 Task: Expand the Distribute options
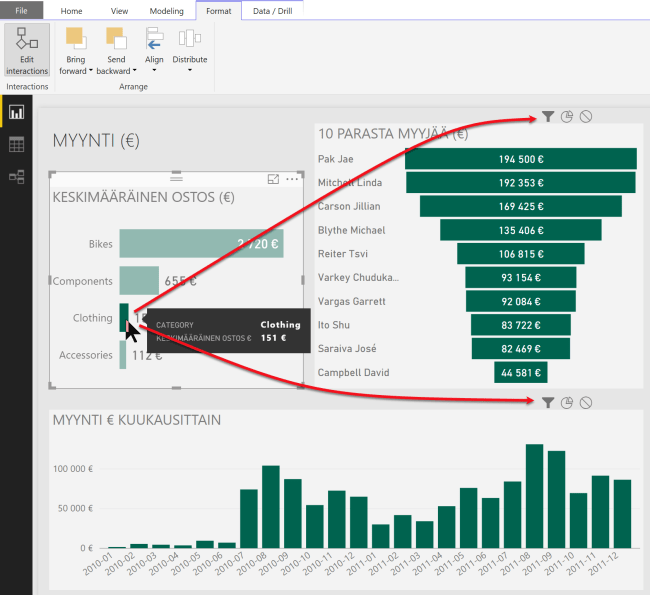[189, 59]
